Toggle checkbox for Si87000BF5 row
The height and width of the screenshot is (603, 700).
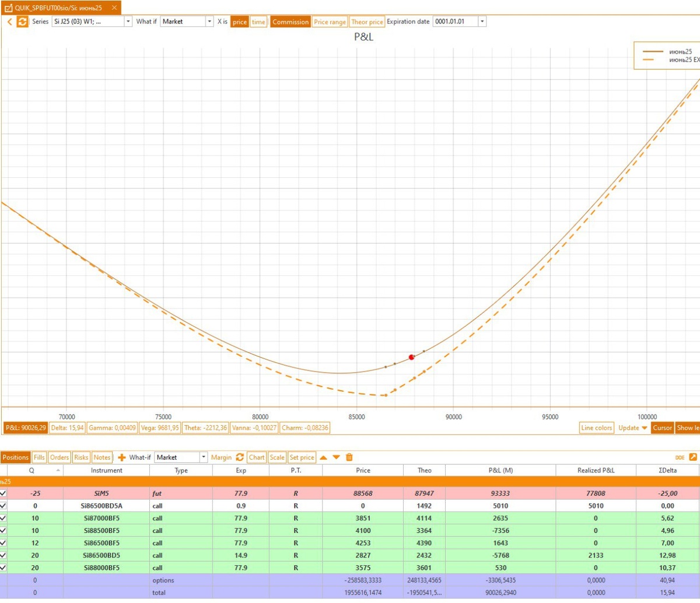click(3, 518)
